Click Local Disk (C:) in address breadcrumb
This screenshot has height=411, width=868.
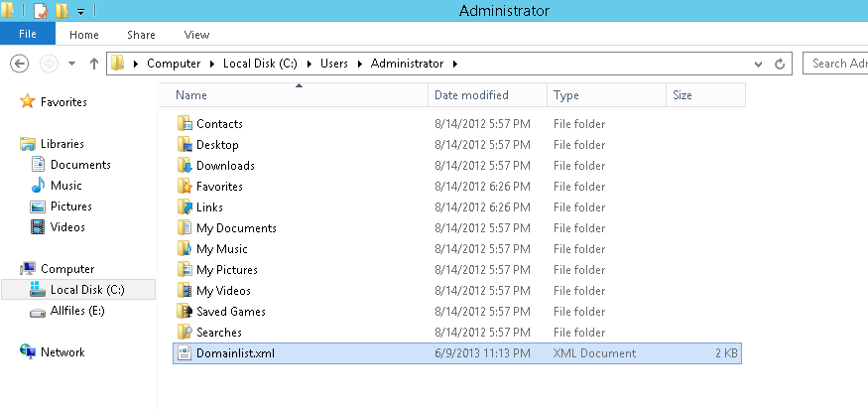[260, 64]
